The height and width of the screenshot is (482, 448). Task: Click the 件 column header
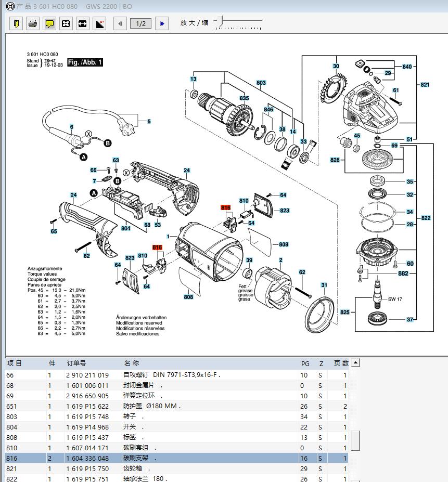point(52,363)
